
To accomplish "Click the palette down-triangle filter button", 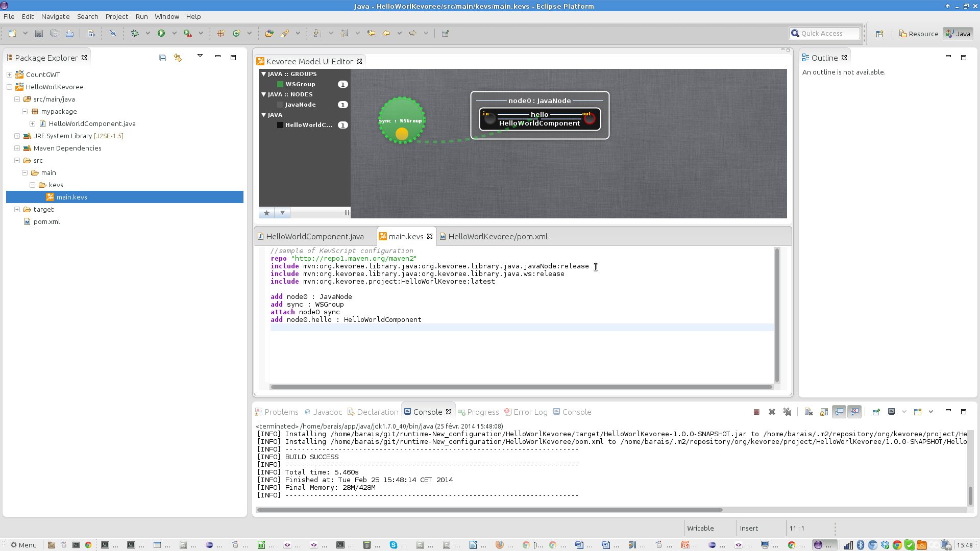I will (x=282, y=213).
